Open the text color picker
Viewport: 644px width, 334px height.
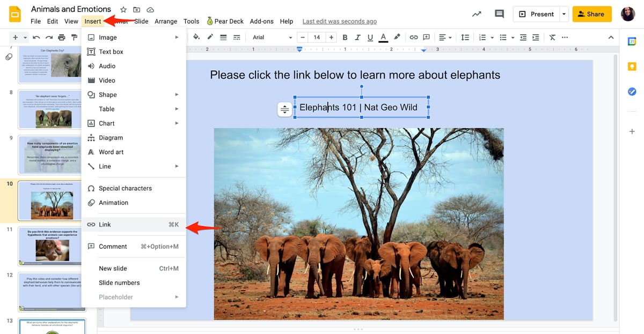pos(383,38)
